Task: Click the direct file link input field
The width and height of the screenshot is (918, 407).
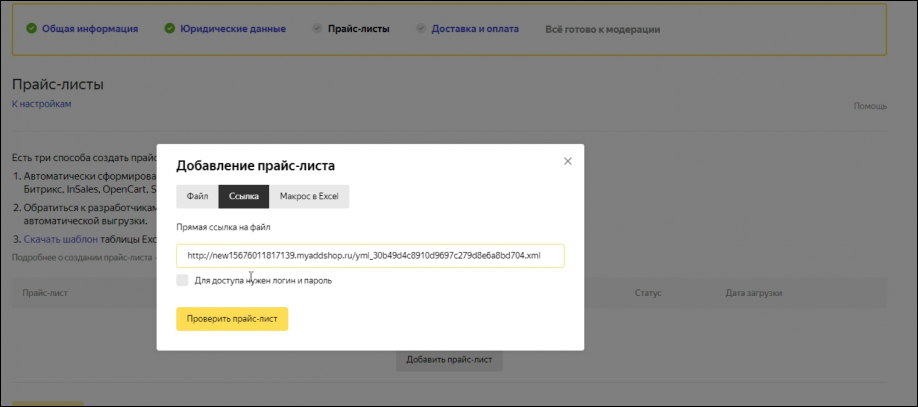Action: [x=370, y=256]
